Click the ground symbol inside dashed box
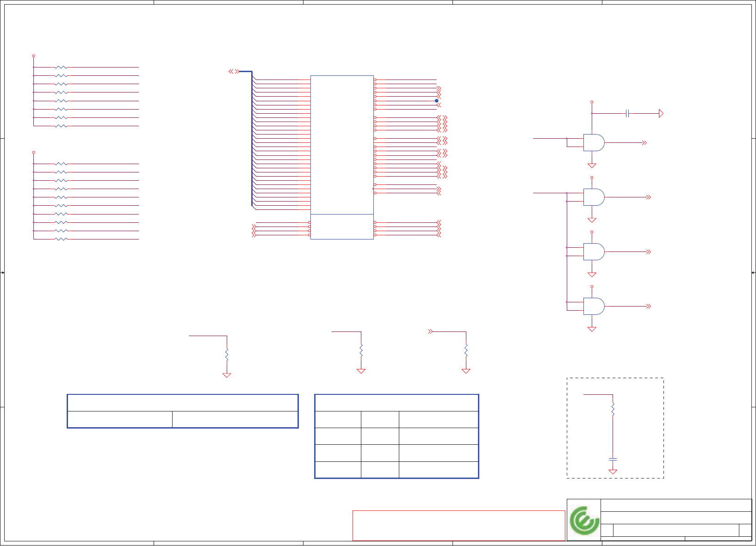Screen dimensions: 756x546 tap(613, 472)
